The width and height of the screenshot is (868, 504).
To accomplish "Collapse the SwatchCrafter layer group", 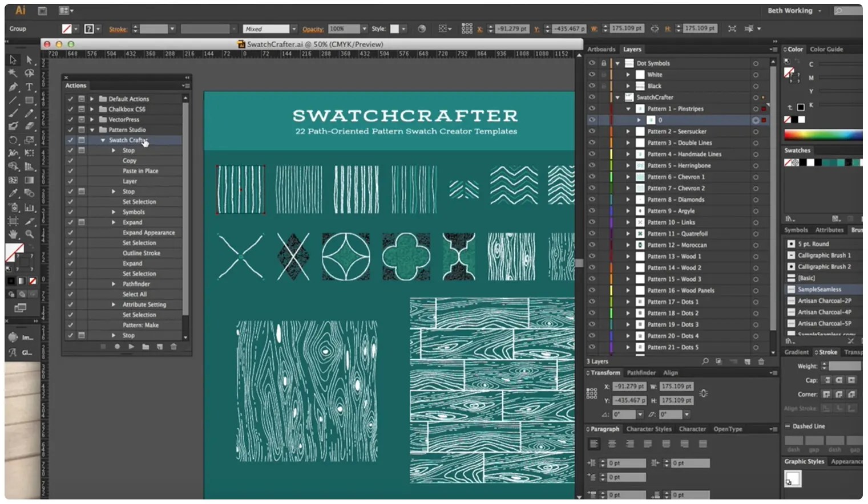I will coord(617,97).
